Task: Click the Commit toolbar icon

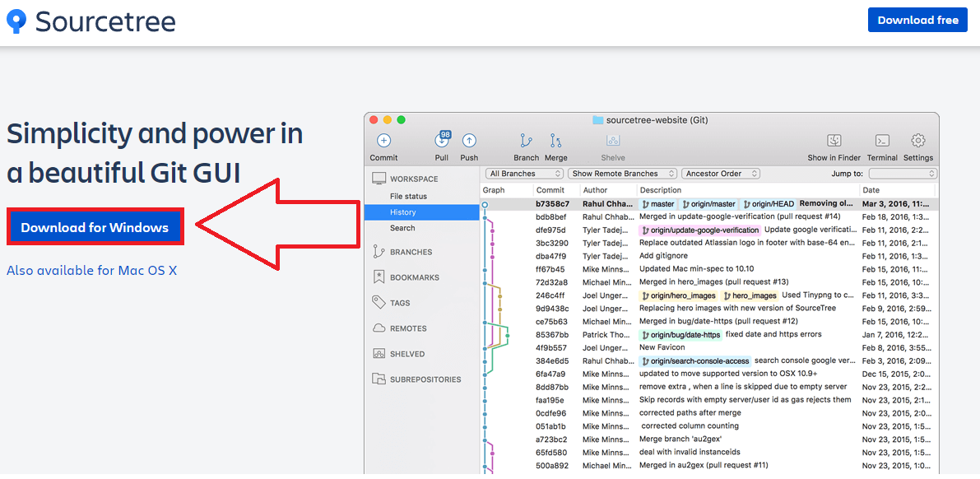Action: point(383,141)
